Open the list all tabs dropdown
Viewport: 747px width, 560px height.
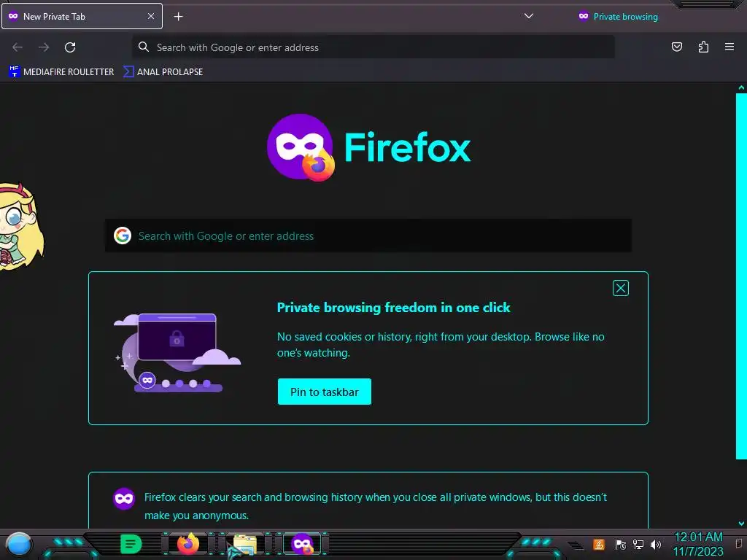[528, 16]
